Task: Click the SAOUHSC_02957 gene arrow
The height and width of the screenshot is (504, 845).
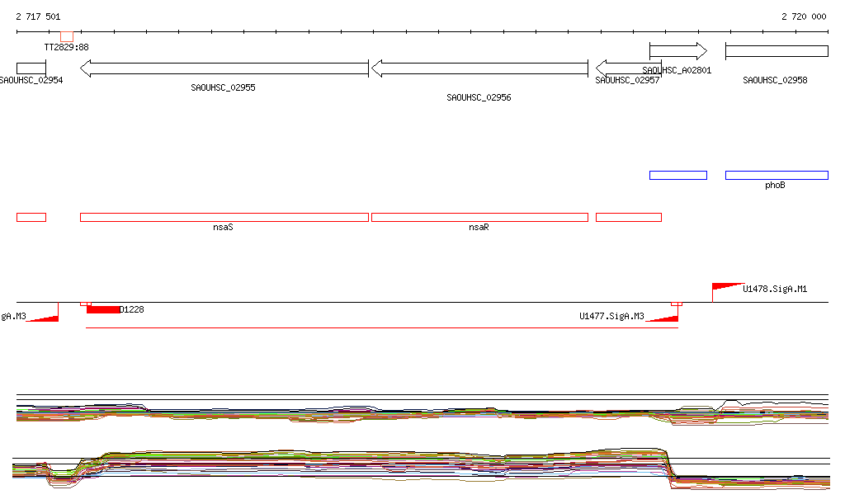Action: [x=628, y=67]
